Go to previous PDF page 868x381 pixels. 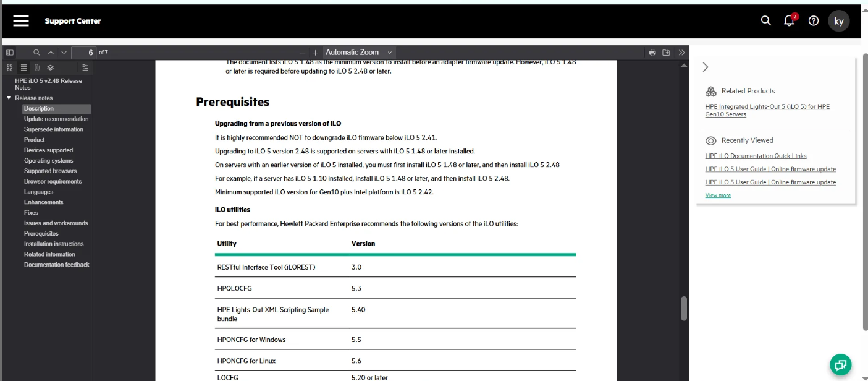tap(51, 53)
